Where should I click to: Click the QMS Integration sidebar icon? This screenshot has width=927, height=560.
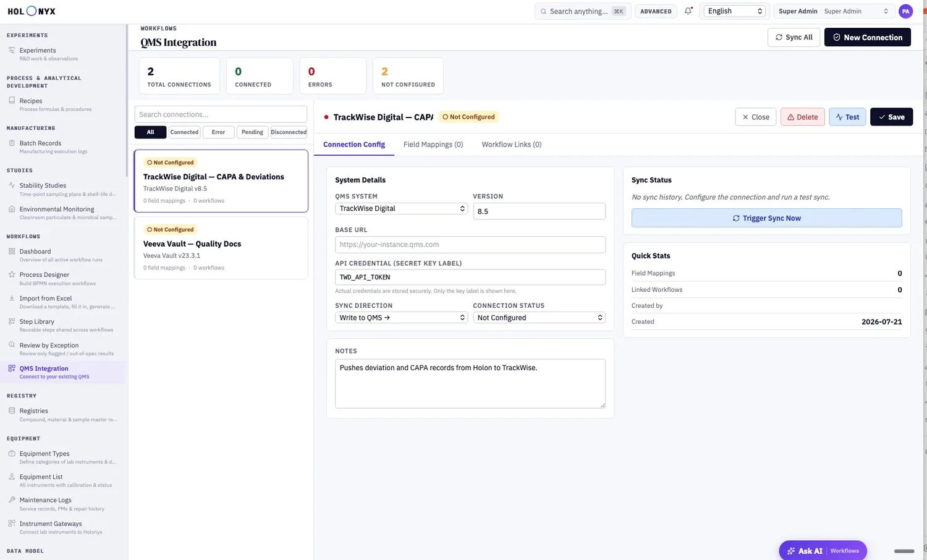pos(12,368)
